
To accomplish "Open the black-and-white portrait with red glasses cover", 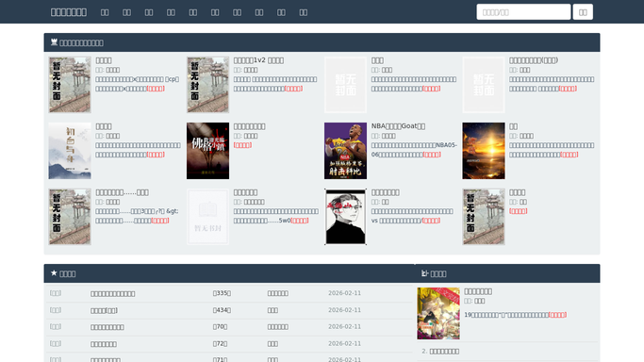I will [x=345, y=217].
